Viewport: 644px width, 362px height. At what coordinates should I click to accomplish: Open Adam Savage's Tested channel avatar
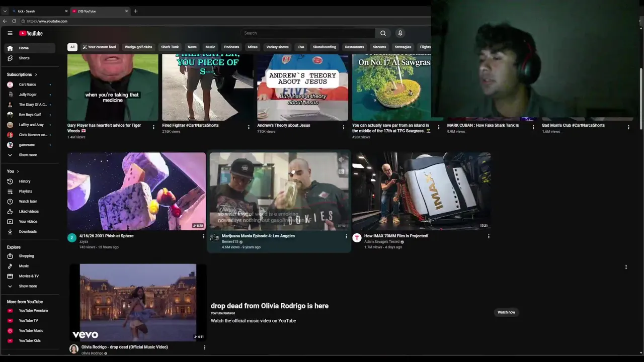pos(357,238)
